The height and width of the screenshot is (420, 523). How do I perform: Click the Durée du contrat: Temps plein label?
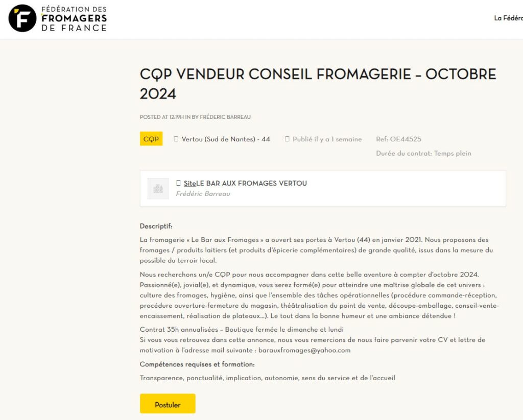[423, 153]
